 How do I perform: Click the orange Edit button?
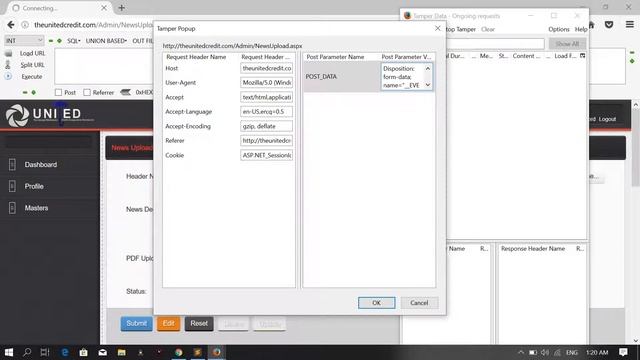pos(169,323)
